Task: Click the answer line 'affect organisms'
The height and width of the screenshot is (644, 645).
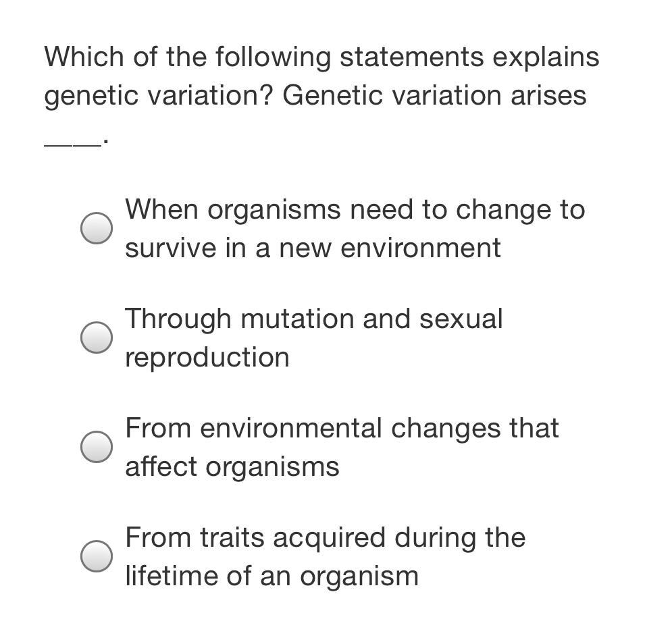Action: click(232, 468)
